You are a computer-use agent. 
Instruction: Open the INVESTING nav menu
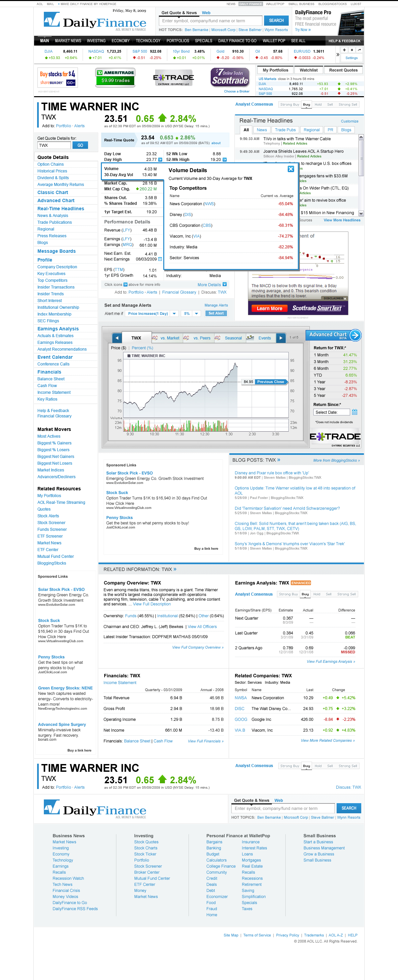pyautogui.click(x=96, y=41)
